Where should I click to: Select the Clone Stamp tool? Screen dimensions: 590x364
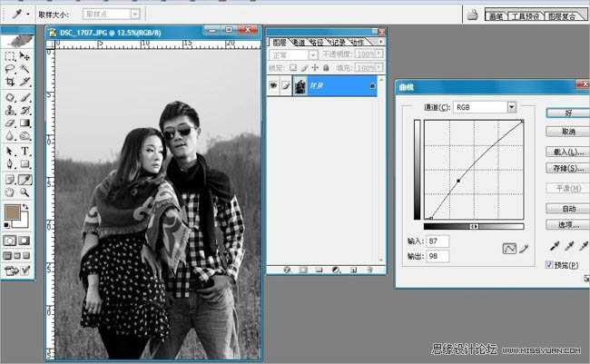10,111
